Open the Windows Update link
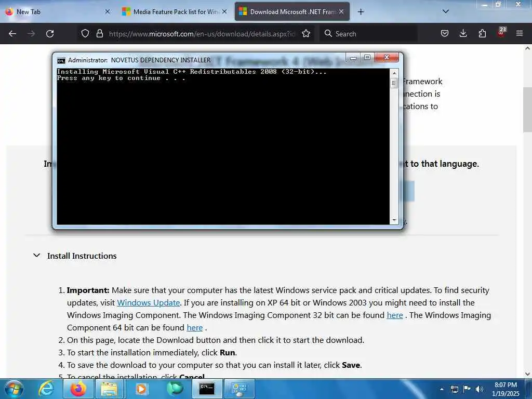The image size is (532, 399). coord(148,303)
